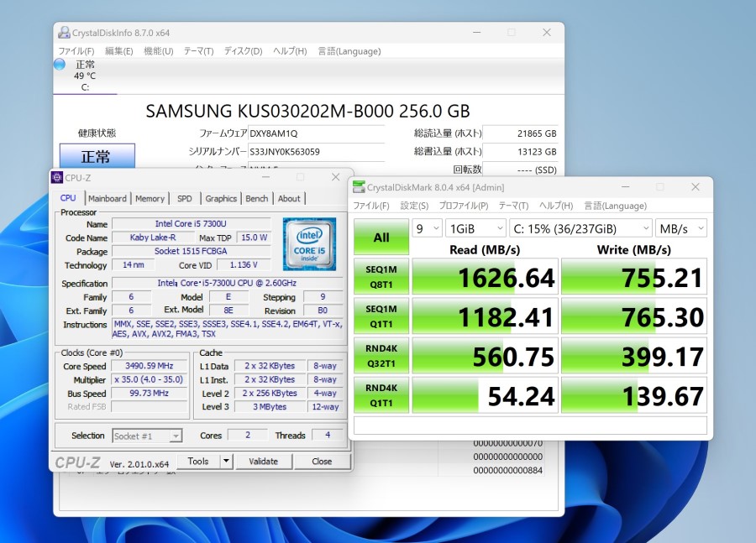Click the Validate button in CPU-Z

click(x=263, y=461)
